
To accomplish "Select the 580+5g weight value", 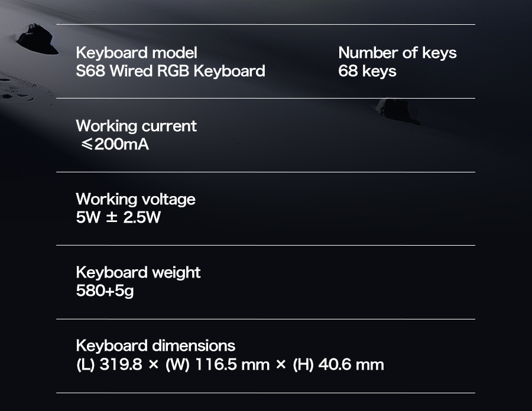I will pyautogui.click(x=105, y=291).
